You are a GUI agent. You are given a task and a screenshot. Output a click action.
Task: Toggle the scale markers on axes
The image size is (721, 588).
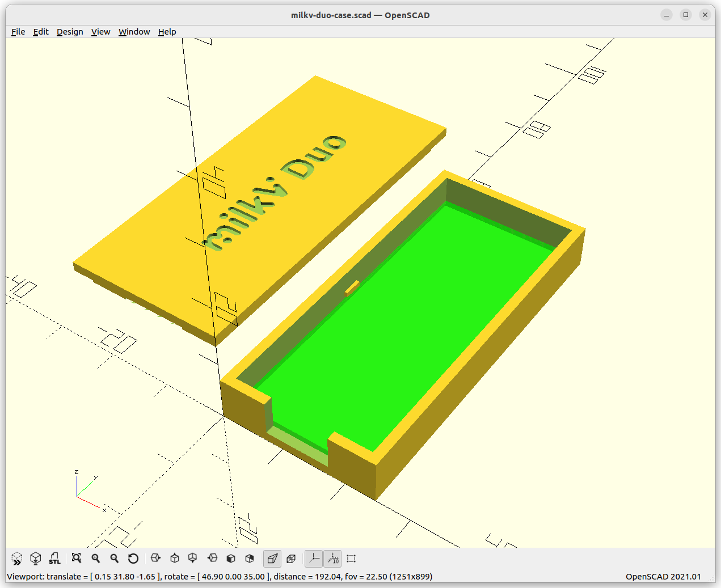pos(333,559)
